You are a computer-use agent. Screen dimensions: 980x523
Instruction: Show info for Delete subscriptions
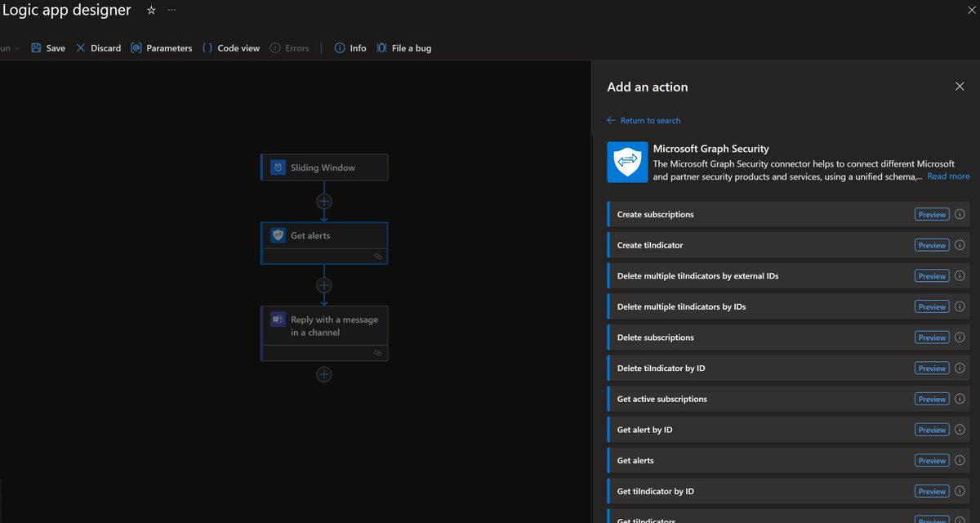click(960, 337)
